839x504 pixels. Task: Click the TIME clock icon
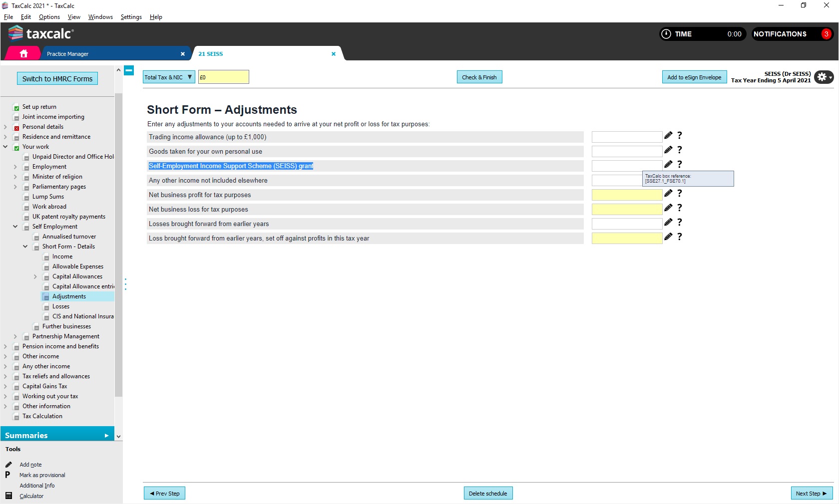point(666,34)
